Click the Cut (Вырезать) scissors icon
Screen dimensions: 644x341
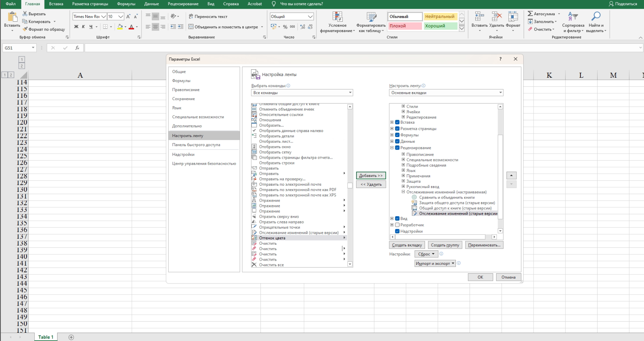25,14
